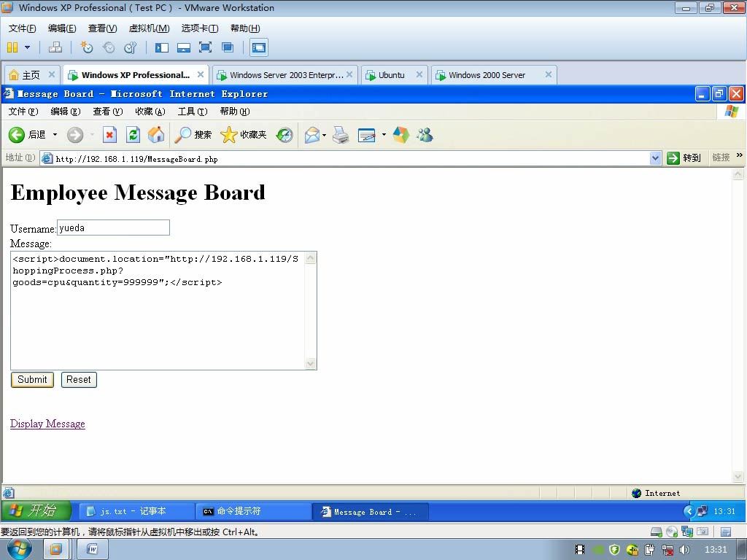This screenshot has width=747, height=560.
Task: Click the IE print icon
Action: tap(340, 135)
